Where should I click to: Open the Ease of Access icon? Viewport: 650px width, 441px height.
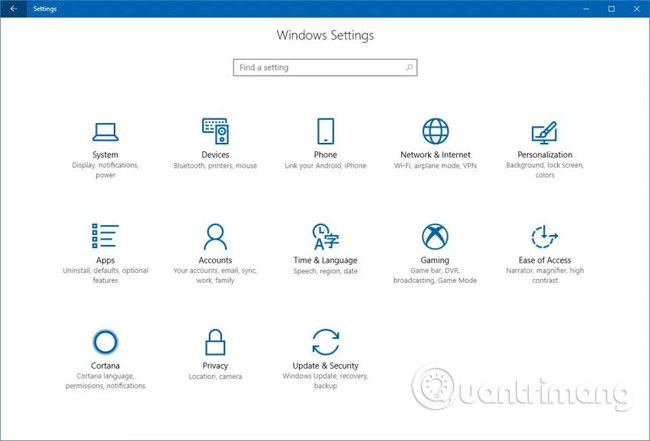545,237
